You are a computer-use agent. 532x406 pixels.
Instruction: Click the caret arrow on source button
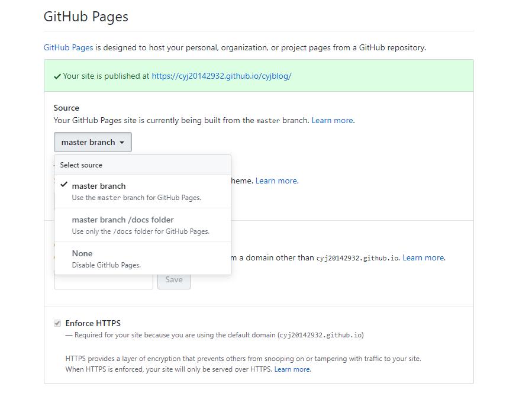pyautogui.click(x=122, y=143)
